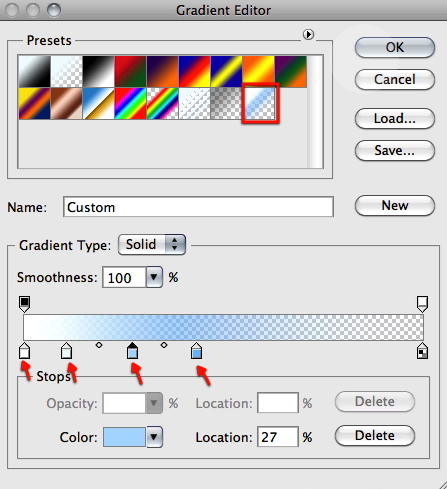Expand the Smoothness value dropdown arrow
The height and width of the screenshot is (489, 447).
point(154,277)
